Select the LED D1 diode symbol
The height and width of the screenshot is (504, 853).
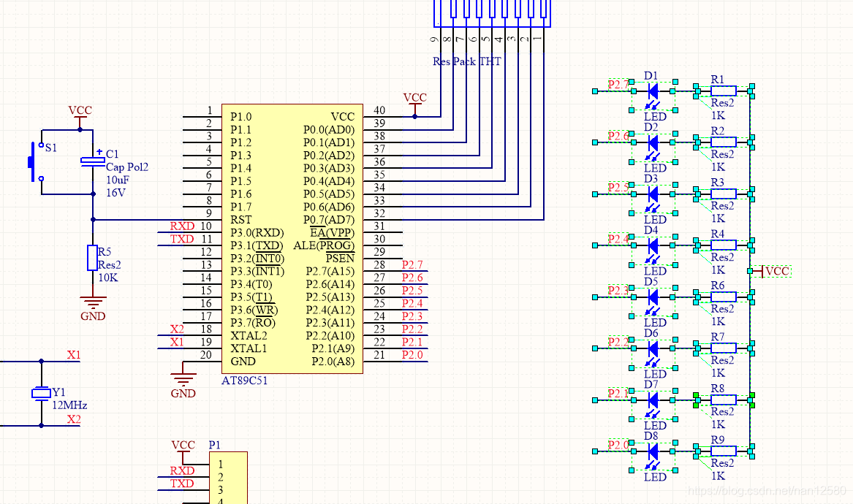click(653, 91)
